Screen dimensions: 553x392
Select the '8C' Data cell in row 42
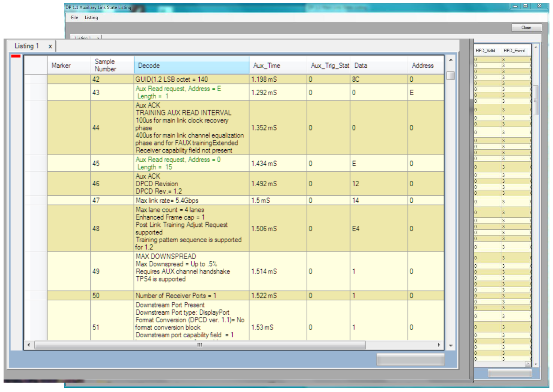[379, 79]
